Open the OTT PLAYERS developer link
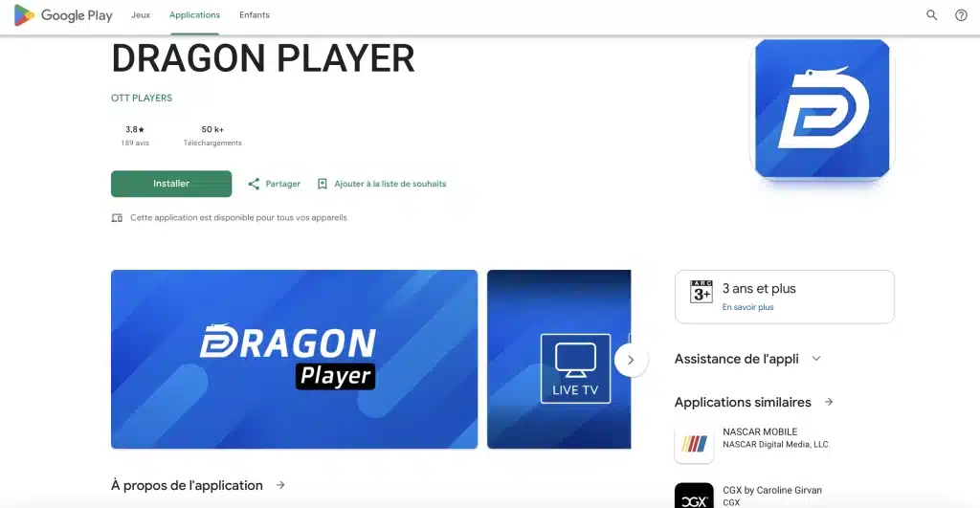This screenshot has width=980, height=508. pos(142,99)
